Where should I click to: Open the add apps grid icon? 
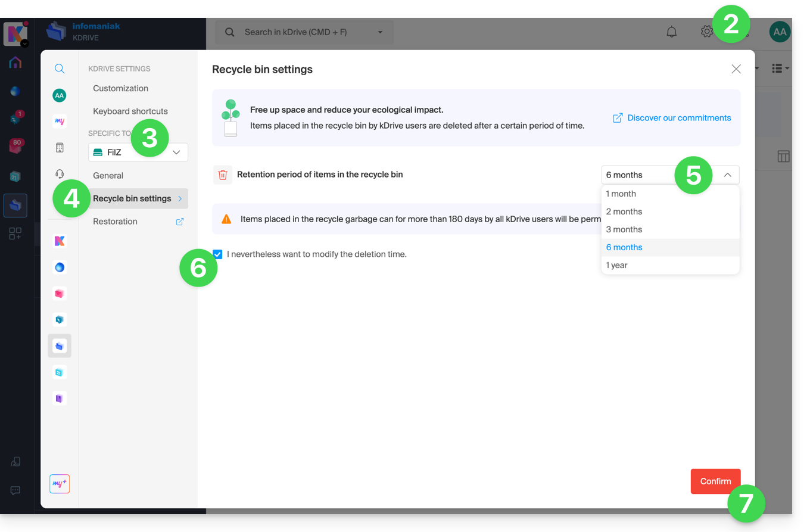(15, 234)
